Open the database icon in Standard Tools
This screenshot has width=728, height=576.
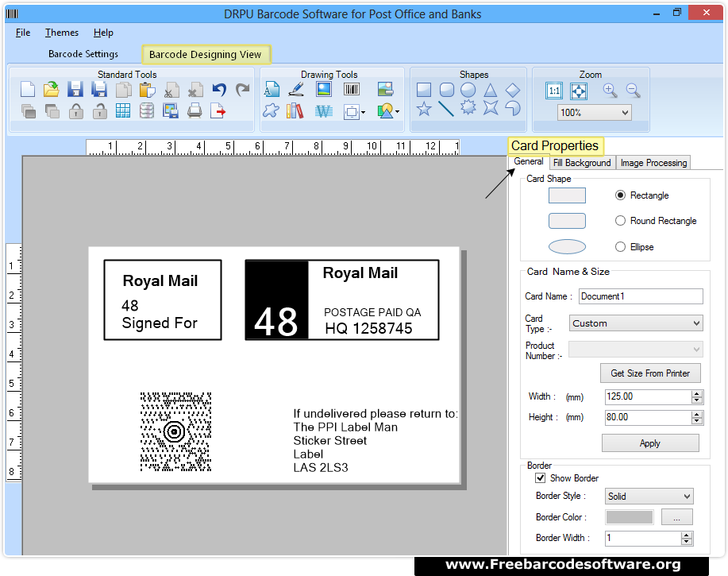click(x=147, y=111)
